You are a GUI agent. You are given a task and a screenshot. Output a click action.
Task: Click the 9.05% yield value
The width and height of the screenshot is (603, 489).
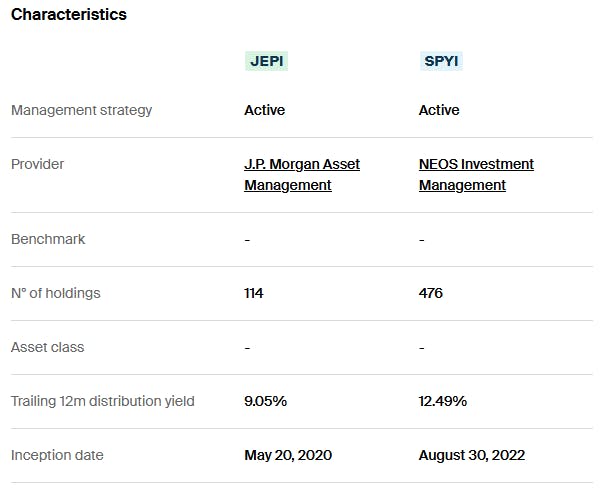pyautogui.click(x=265, y=401)
